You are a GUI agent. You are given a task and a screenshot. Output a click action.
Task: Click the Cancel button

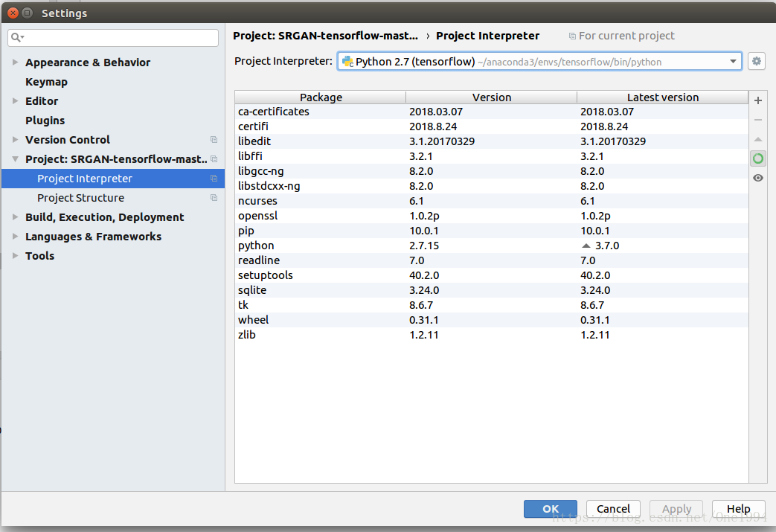point(613,509)
